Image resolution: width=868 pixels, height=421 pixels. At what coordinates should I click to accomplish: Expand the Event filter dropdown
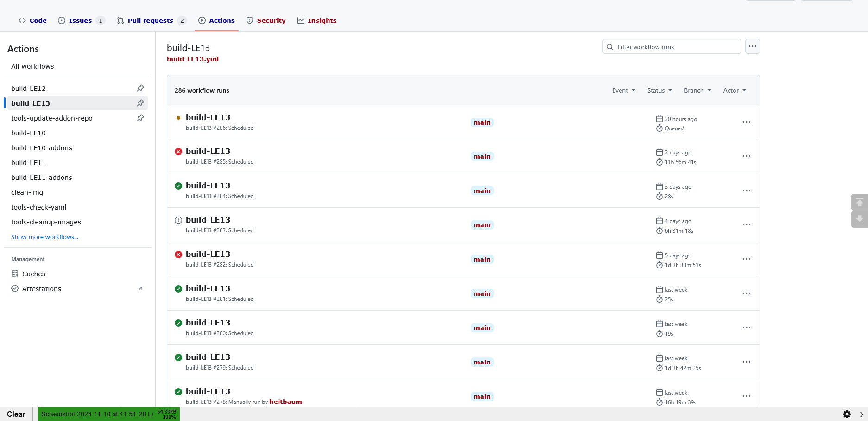tap(623, 90)
